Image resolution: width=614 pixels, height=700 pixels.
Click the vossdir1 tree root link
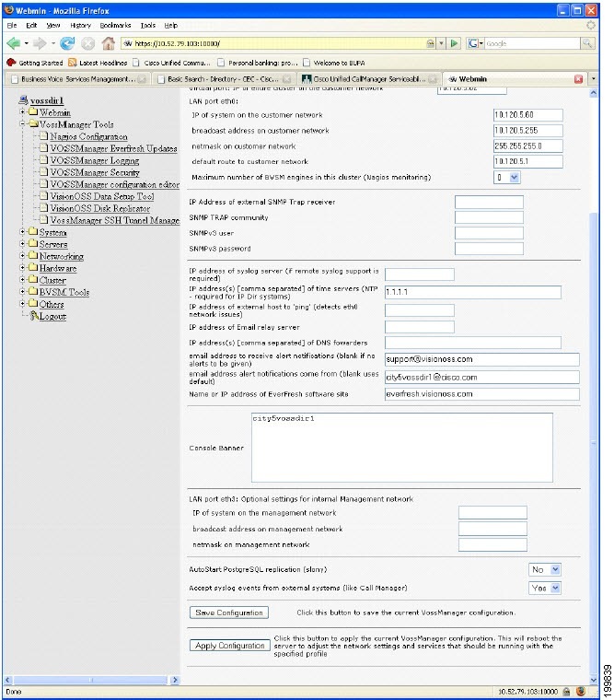click(x=46, y=100)
